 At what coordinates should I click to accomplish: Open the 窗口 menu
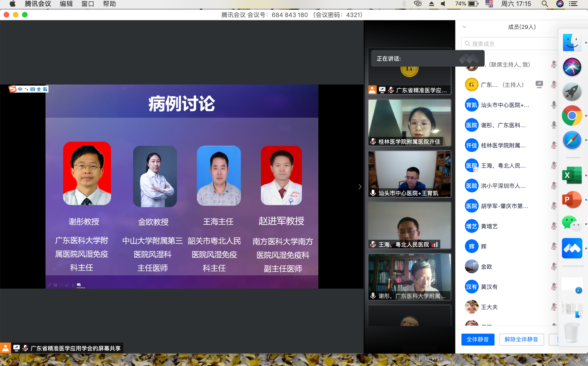(88, 4)
